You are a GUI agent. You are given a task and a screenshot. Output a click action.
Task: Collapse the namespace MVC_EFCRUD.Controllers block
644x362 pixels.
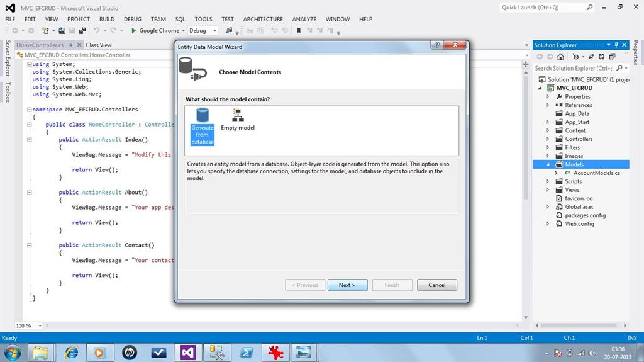click(29, 110)
